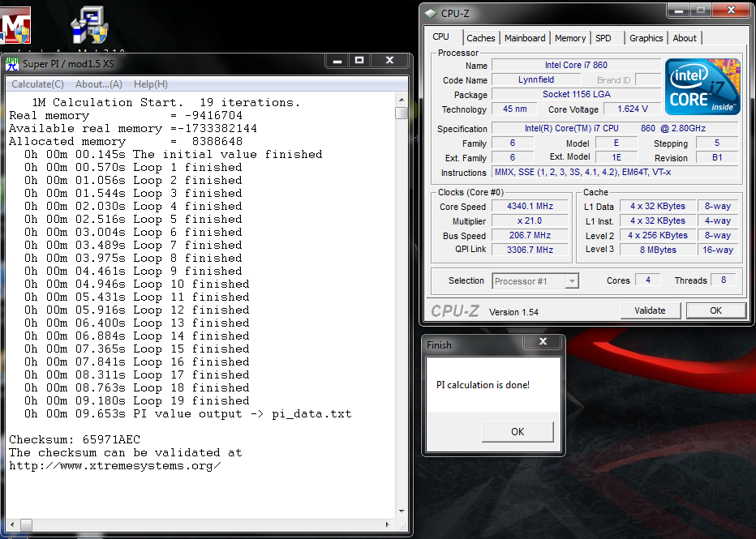This screenshot has height=539, width=756.
Task: Click the Bus Speed value '206.7 MHz'
Action: click(x=530, y=235)
